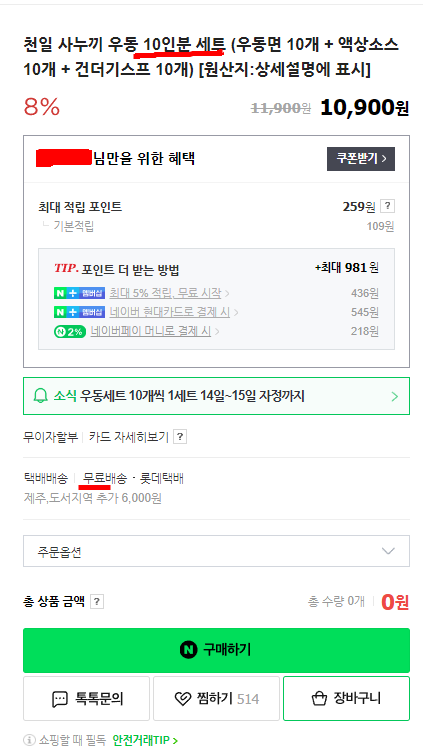Screen dimensions: 423x746
Task: Open 네이버페이 머니로 결제 시 link
Action: point(151,331)
